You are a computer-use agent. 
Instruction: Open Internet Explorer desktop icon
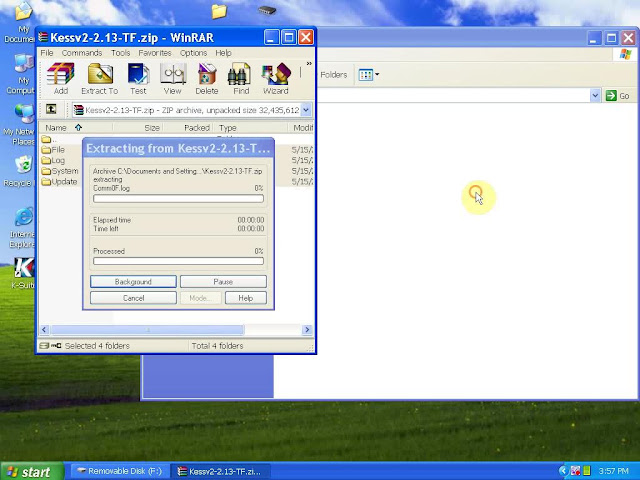click(x=22, y=228)
